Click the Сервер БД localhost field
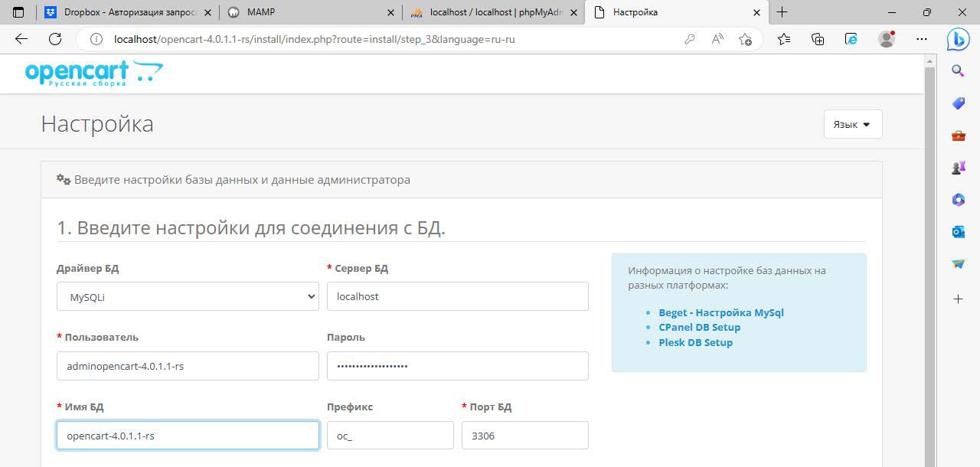This screenshot has height=467, width=980. tap(457, 296)
